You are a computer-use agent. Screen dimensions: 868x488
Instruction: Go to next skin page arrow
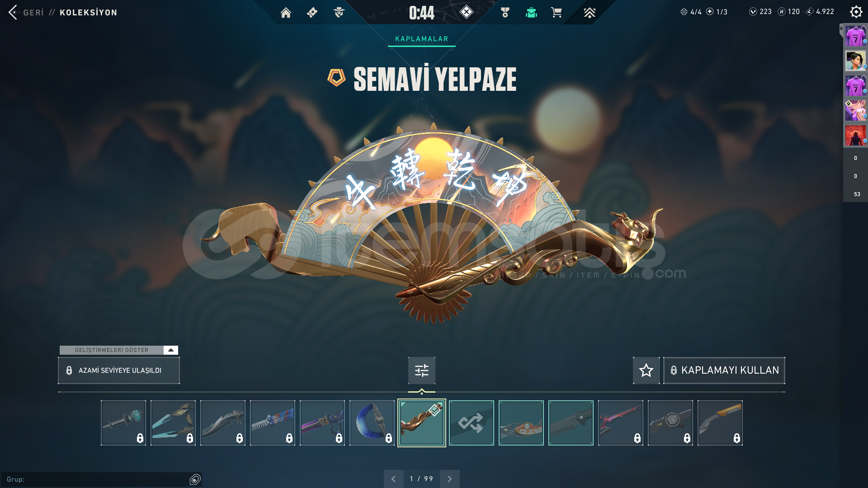[x=449, y=479]
